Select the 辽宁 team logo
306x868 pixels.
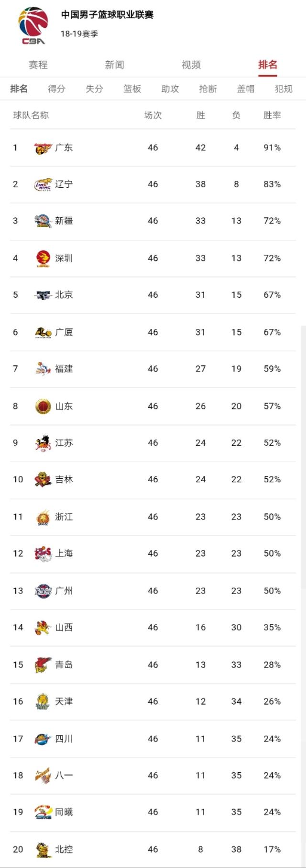tap(43, 184)
